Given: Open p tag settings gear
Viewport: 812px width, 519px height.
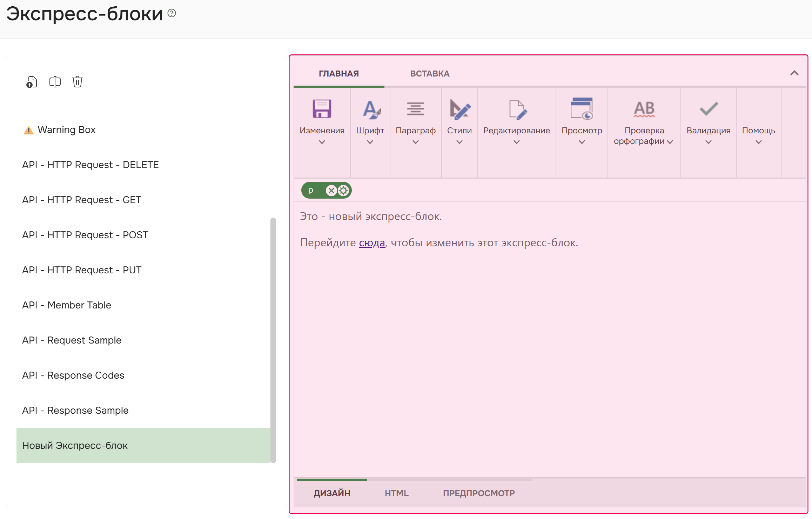Looking at the screenshot, I should [343, 191].
